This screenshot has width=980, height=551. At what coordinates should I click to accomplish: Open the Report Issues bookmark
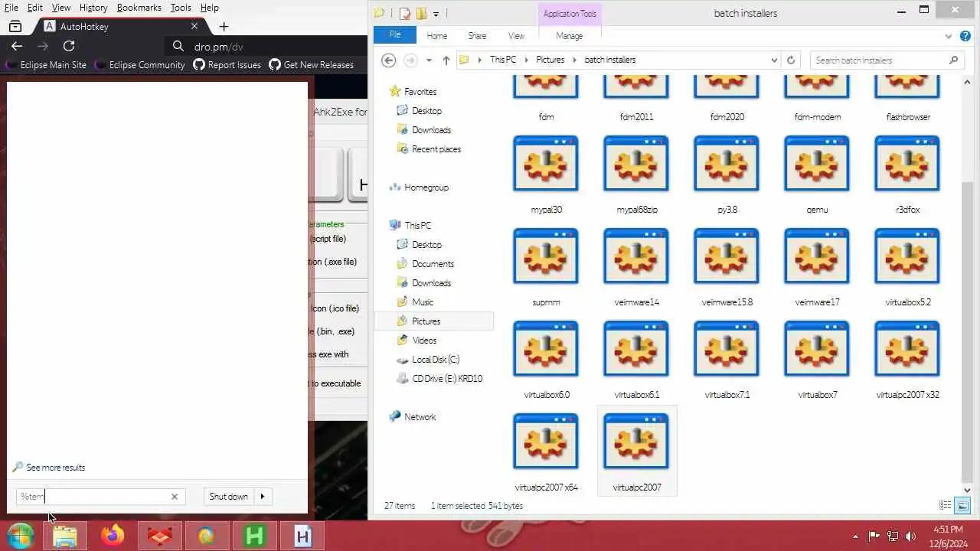click(x=227, y=65)
